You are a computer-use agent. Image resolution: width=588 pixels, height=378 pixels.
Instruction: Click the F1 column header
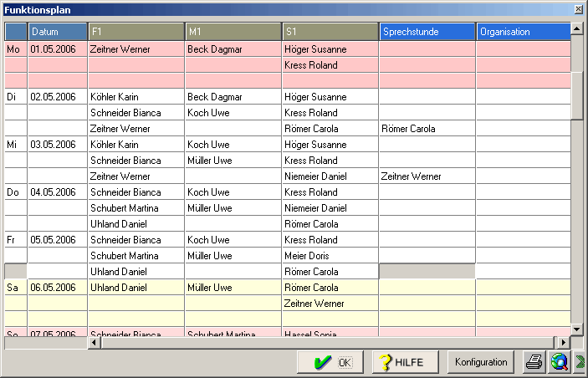pyautogui.click(x=136, y=32)
